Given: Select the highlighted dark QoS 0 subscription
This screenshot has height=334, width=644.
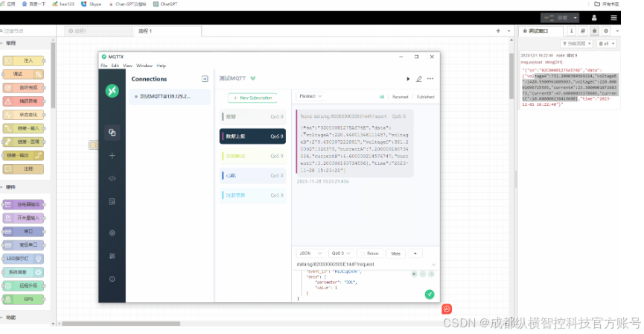Looking at the screenshot, I should click(252, 136).
